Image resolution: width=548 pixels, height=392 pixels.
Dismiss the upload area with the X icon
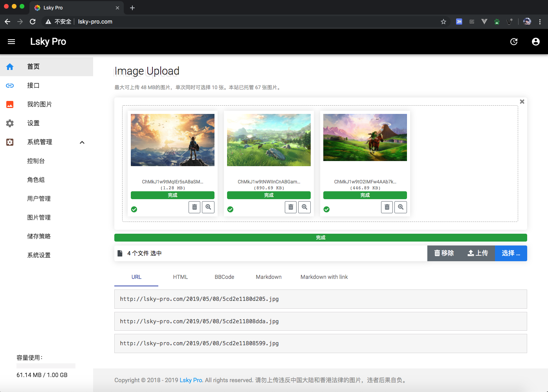pos(522,101)
